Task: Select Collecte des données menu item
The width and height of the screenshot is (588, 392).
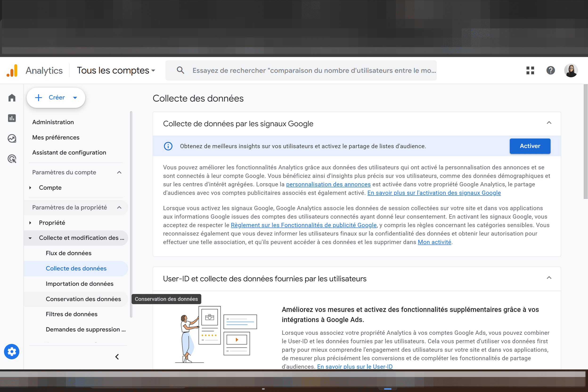Action: click(76, 269)
